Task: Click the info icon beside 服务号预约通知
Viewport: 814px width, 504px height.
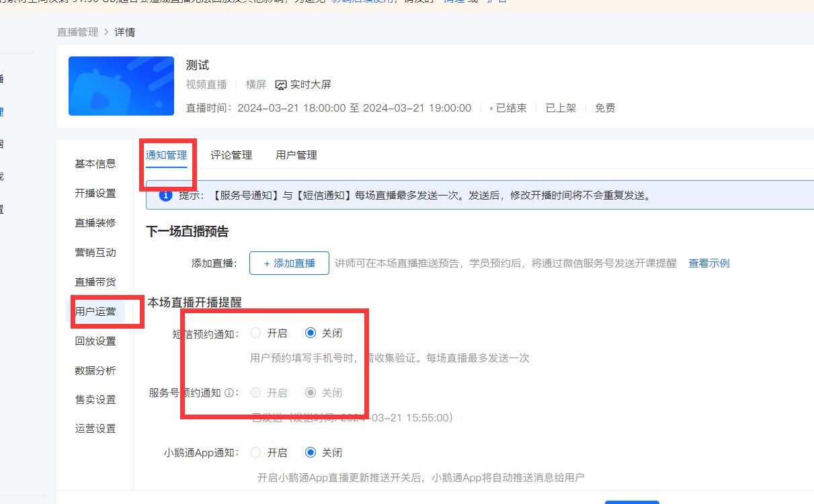Action: coord(229,393)
